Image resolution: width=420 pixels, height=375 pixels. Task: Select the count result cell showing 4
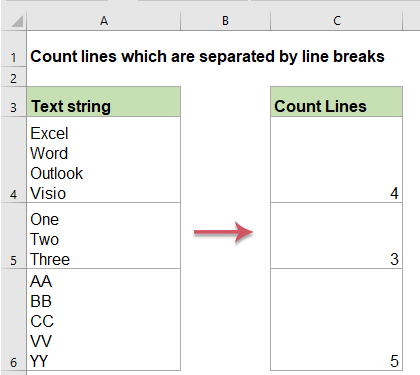click(x=336, y=160)
